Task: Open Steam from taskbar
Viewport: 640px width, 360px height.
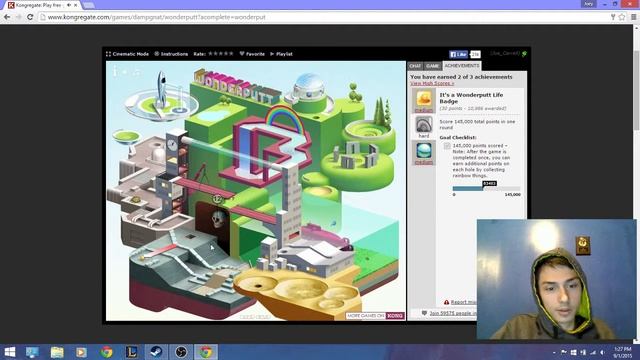Action: point(156,352)
